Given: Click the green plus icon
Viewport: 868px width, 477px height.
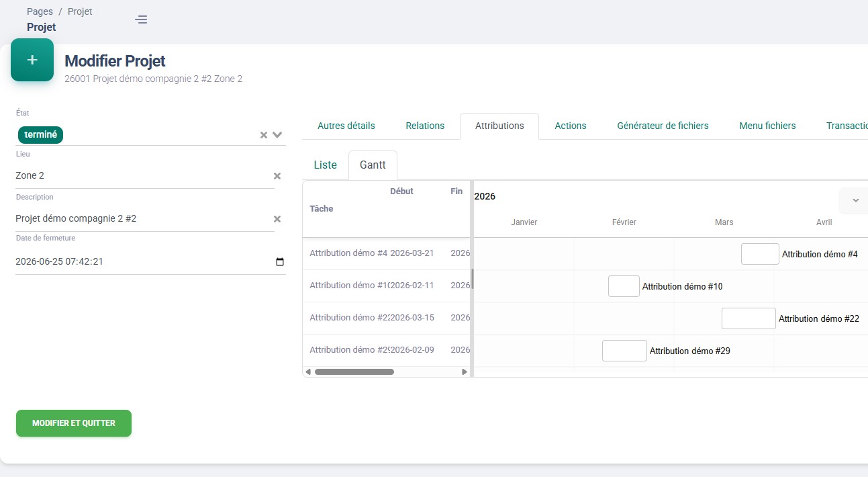Looking at the screenshot, I should [32, 60].
